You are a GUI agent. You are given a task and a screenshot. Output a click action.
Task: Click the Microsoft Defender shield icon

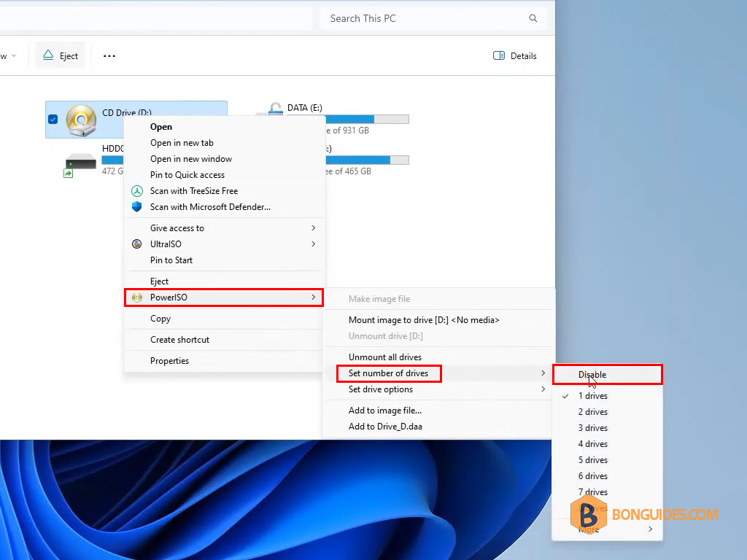tap(137, 206)
